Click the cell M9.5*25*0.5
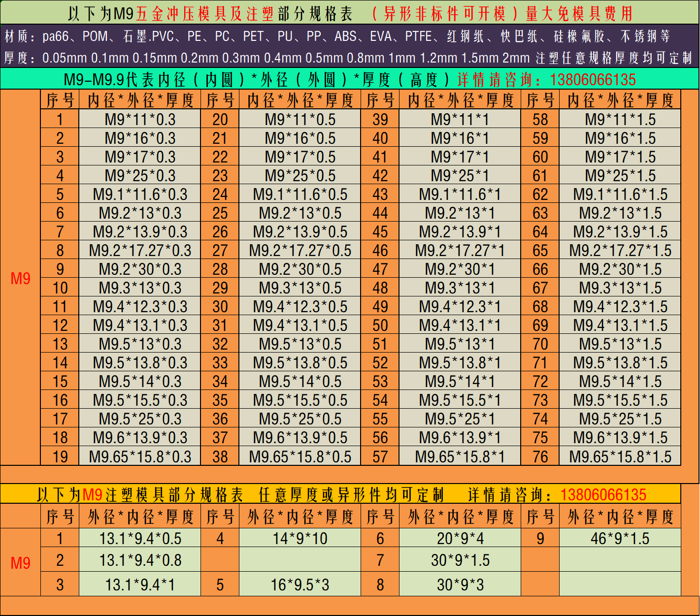This screenshot has width=700, height=616. pyautogui.click(x=300, y=419)
